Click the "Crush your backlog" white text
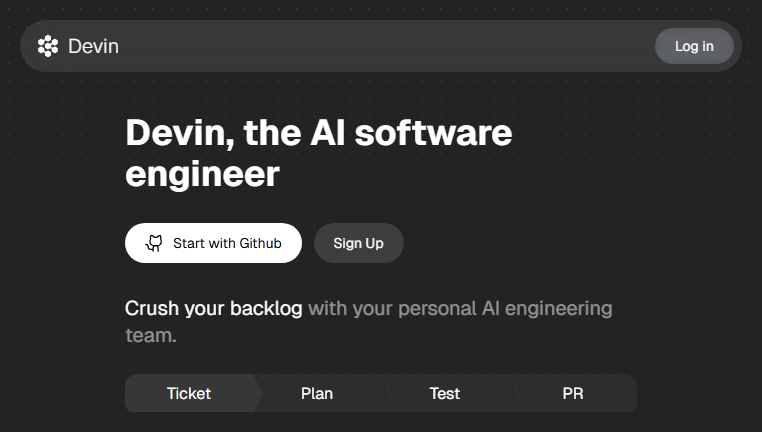 pos(213,309)
